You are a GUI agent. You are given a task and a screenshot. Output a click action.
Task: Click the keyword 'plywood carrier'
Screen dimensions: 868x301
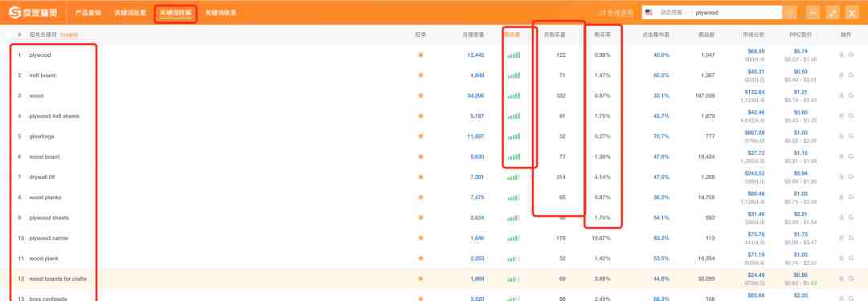point(49,238)
